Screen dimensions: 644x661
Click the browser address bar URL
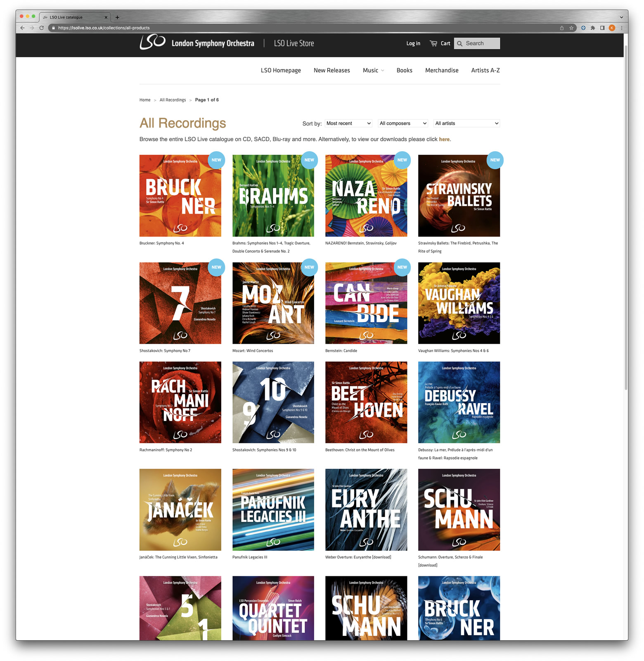click(104, 28)
